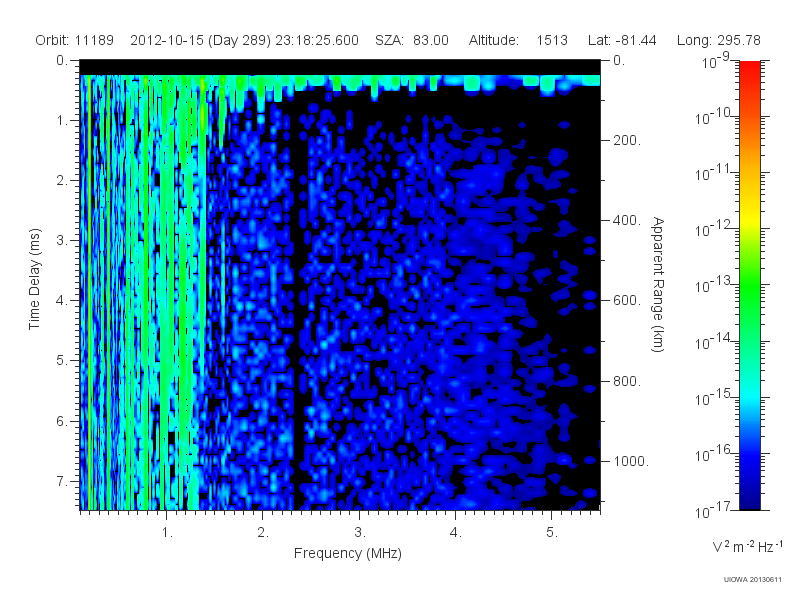The width and height of the screenshot is (800, 600).
Task: Click the 'Frequency (MHz)' axis label
Action: pyautogui.click(x=348, y=553)
